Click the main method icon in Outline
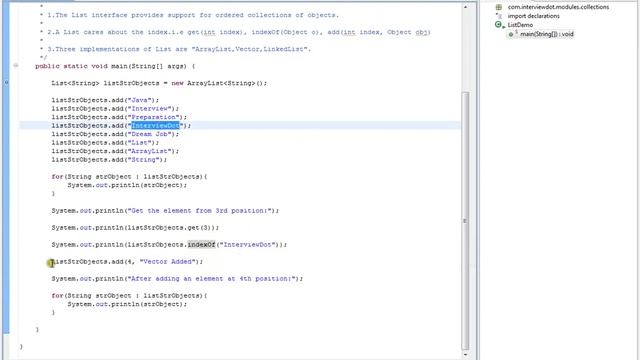The width and height of the screenshot is (640, 360). [x=512, y=34]
